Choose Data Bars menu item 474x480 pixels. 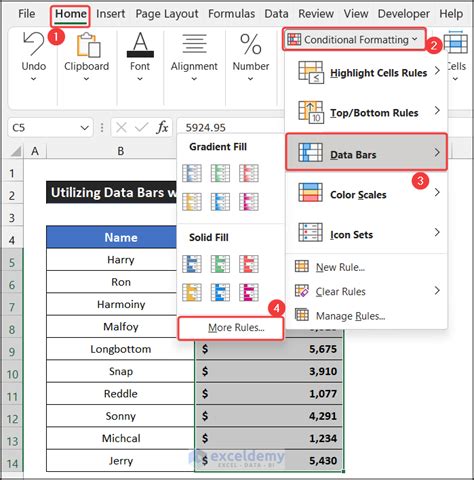click(366, 152)
